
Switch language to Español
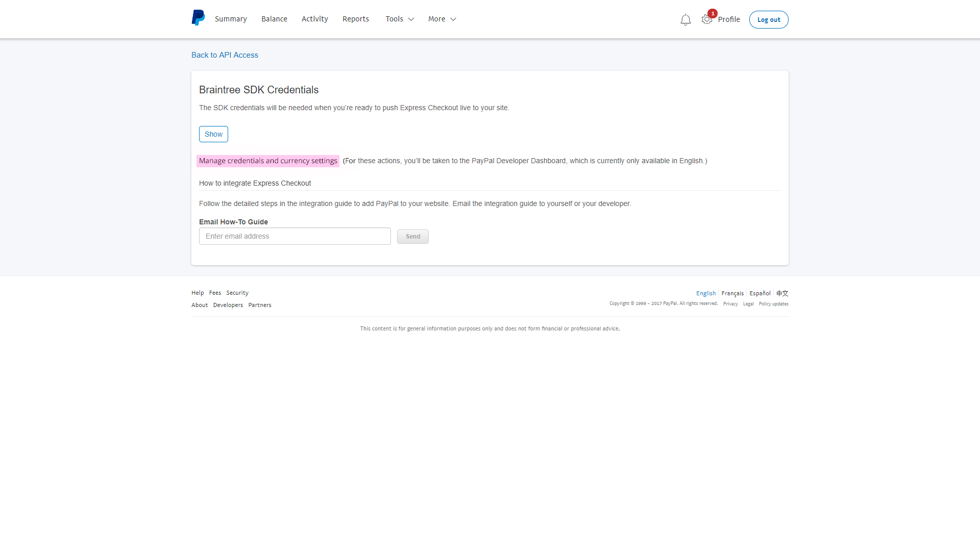[x=760, y=293]
